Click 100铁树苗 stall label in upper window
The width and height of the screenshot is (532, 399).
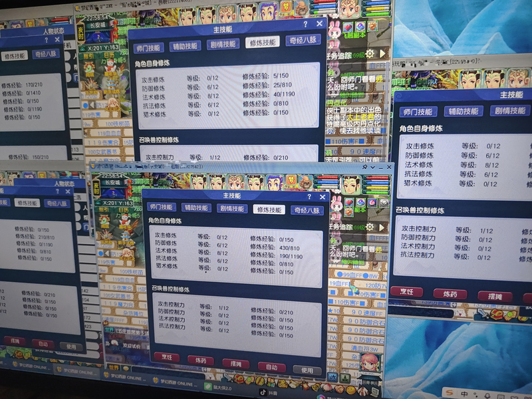click(119, 124)
